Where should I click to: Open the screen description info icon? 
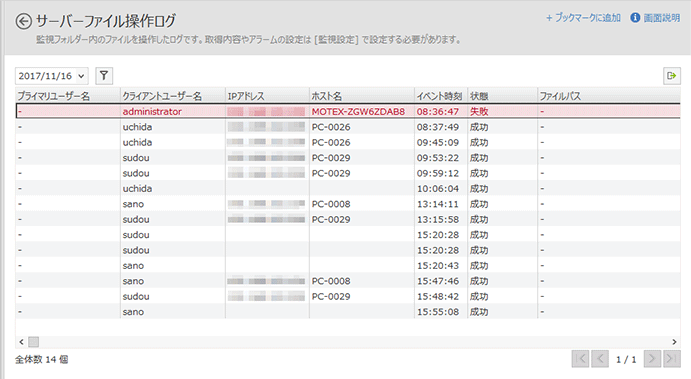635,18
